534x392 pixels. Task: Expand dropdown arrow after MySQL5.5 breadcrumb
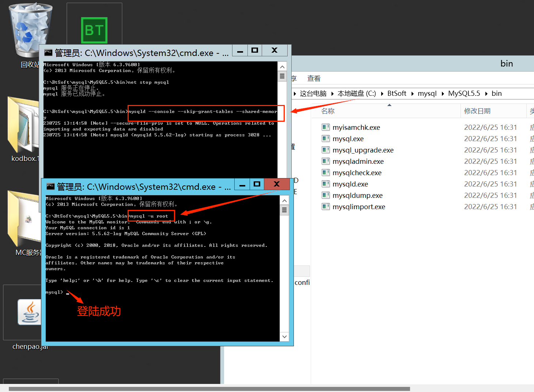[486, 94]
